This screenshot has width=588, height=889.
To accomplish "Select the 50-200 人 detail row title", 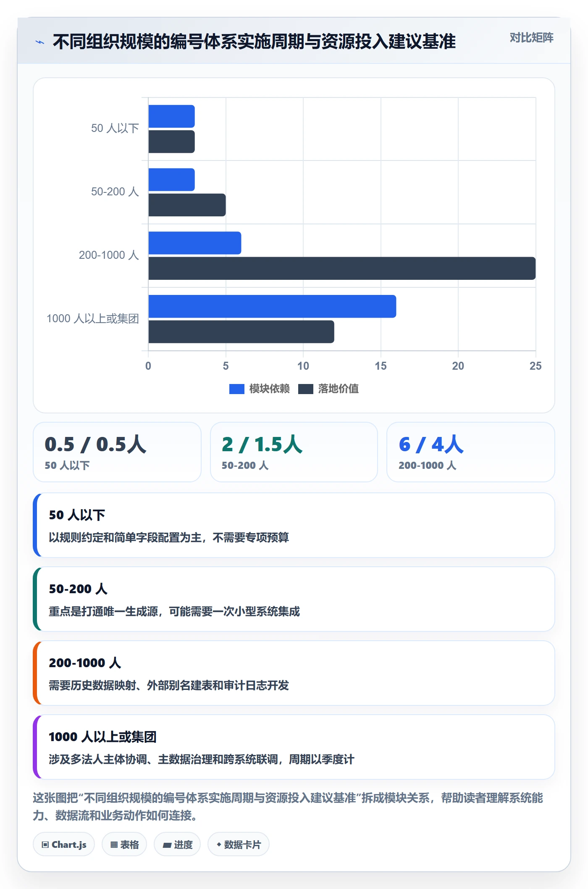I will click(x=78, y=589).
